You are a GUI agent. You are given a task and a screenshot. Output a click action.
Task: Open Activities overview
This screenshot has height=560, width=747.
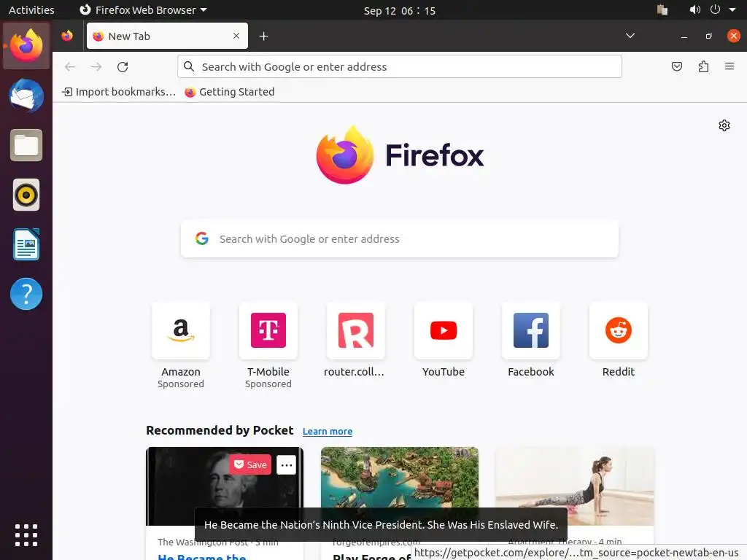(31, 10)
